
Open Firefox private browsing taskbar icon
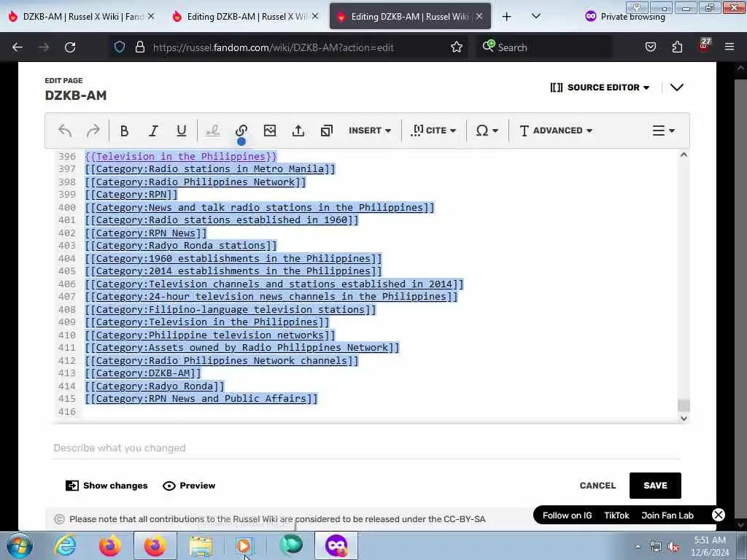(336, 545)
